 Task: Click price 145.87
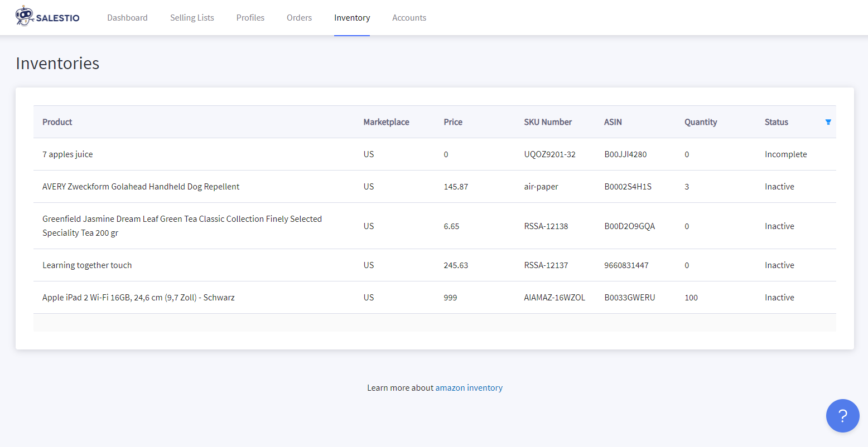tap(456, 187)
